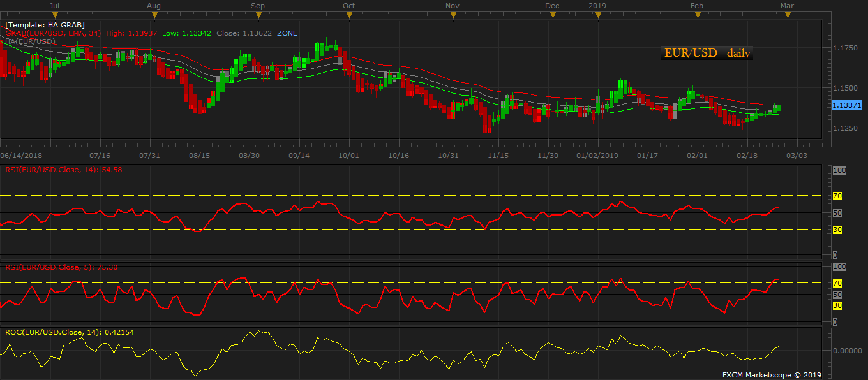This screenshot has width=868, height=380.
Task: Click the Template: HA GRAB label
Action: click(x=45, y=25)
